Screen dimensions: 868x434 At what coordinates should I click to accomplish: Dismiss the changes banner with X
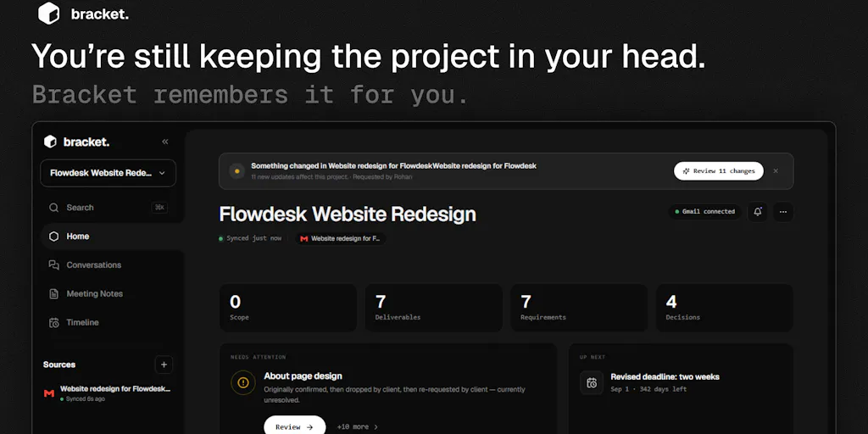pyautogui.click(x=776, y=171)
